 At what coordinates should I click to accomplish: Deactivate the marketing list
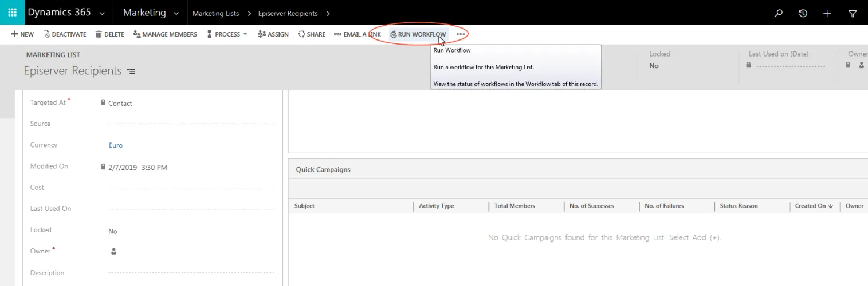click(65, 34)
